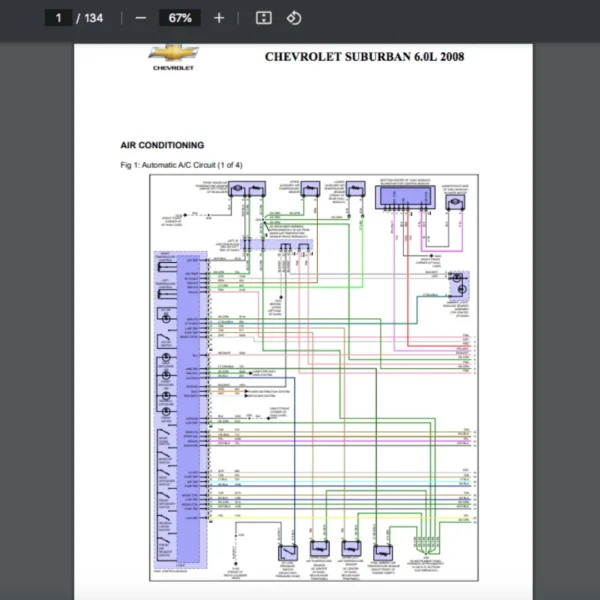This screenshot has height=600, width=600.
Task: Click the A/C low pressure switch symbol
Action: pyautogui.click(x=290, y=551)
